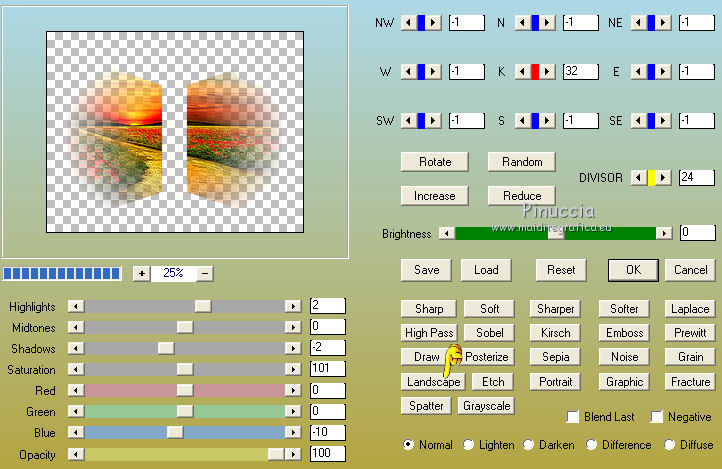Click the Brightness right scroll arrow
This screenshot has height=469, width=722.
tap(664, 233)
